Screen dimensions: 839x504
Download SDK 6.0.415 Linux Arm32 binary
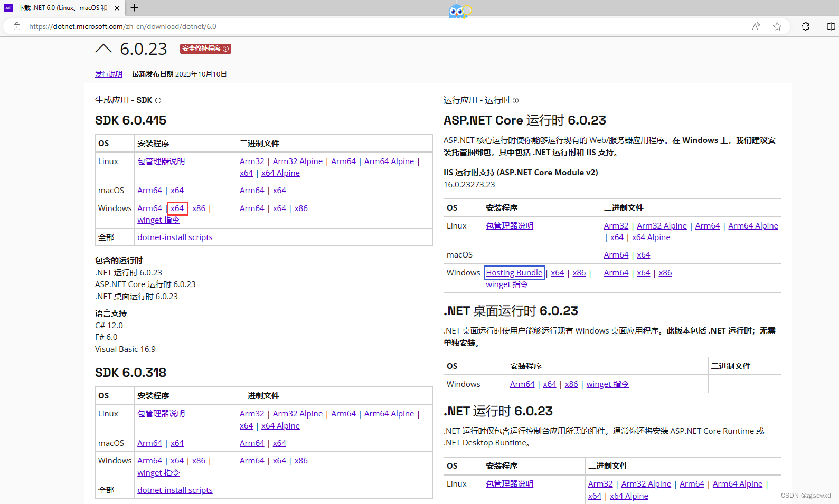click(252, 161)
